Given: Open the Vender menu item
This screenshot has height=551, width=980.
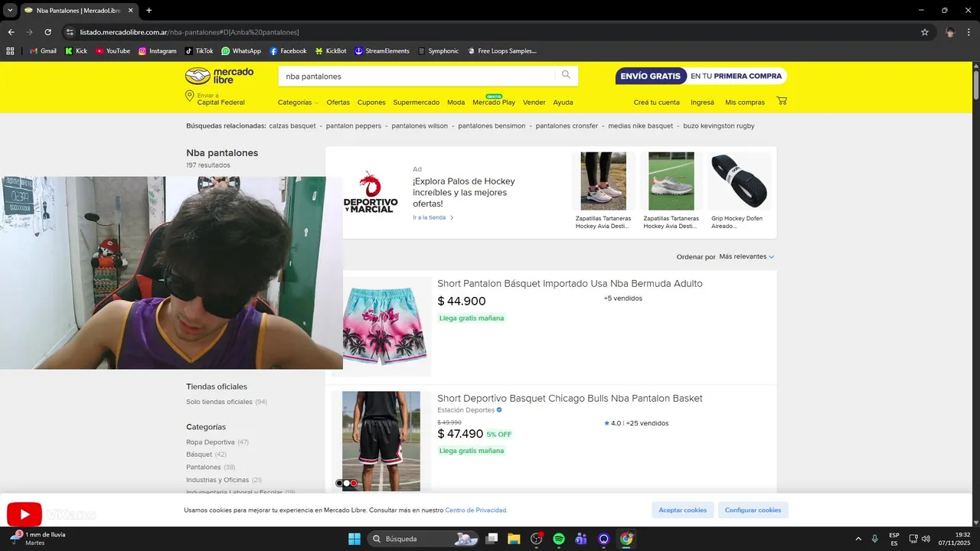Looking at the screenshot, I should click(534, 102).
